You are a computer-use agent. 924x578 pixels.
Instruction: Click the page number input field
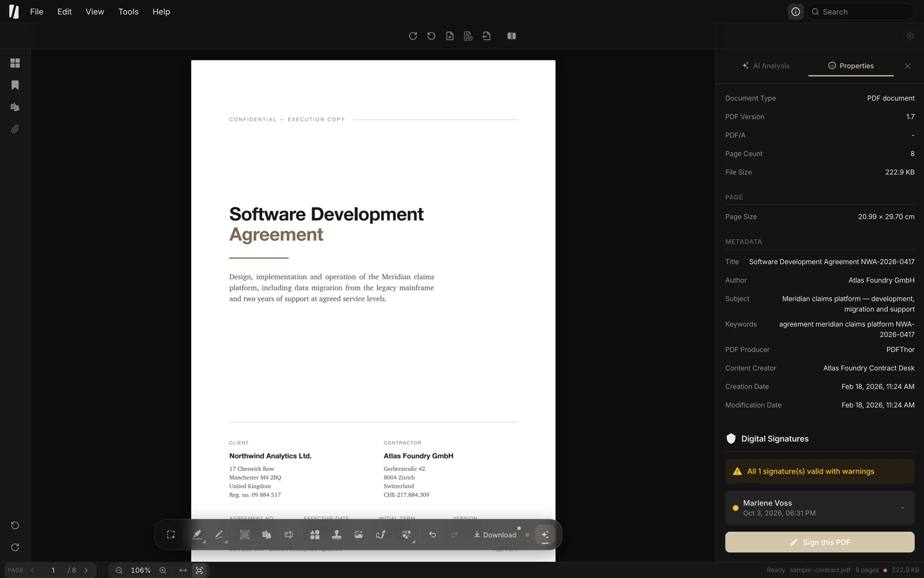click(53, 570)
